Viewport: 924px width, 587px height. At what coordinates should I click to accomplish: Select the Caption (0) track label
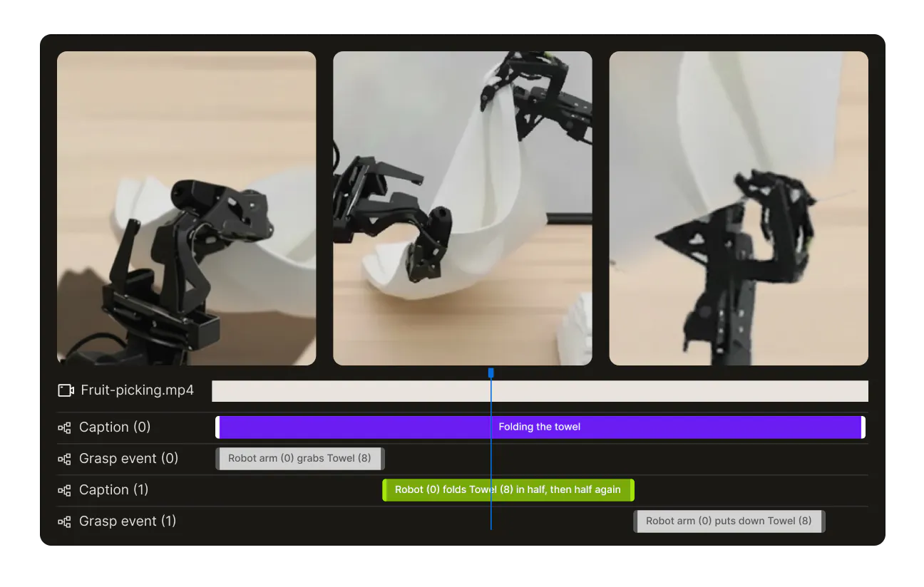[113, 427]
